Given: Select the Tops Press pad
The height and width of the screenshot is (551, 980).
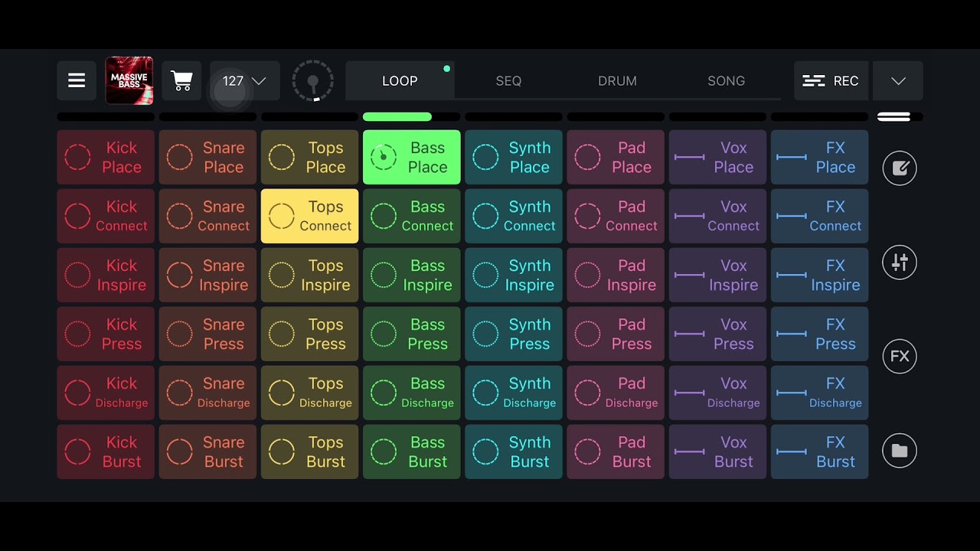Looking at the screenshot, I should 309,334.
